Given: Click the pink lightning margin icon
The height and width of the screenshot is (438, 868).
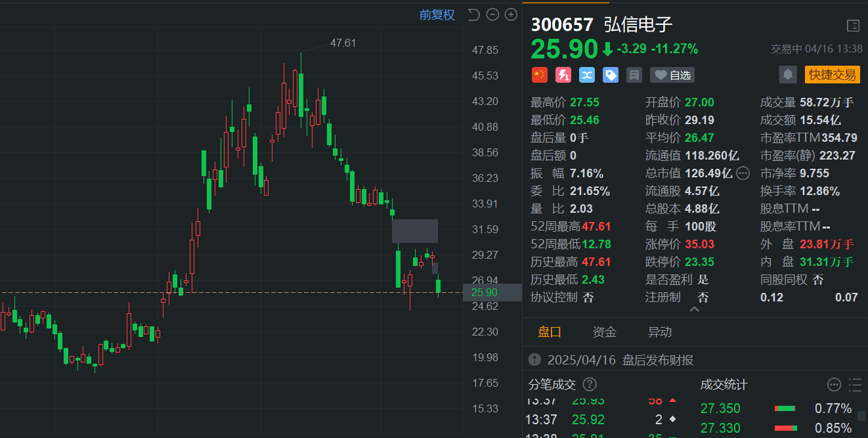Looking at the screenshot, I should click(x=563, y=75).
